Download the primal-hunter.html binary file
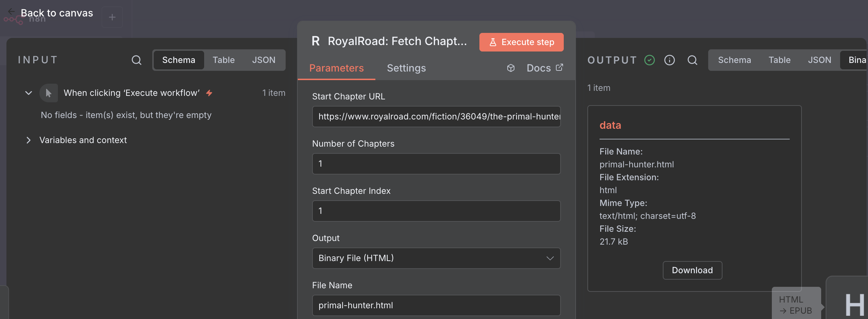This screenshot has height=319, width=868. [x=692, y=270]
